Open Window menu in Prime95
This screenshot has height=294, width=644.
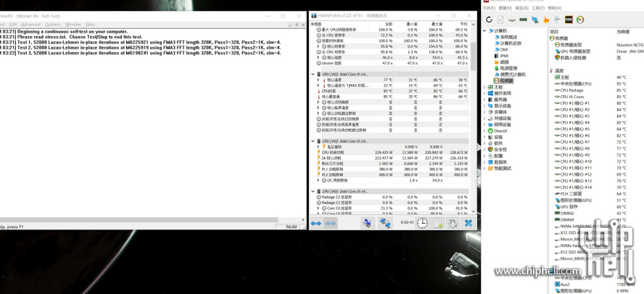pyautogui.click(x=73, y=25)
